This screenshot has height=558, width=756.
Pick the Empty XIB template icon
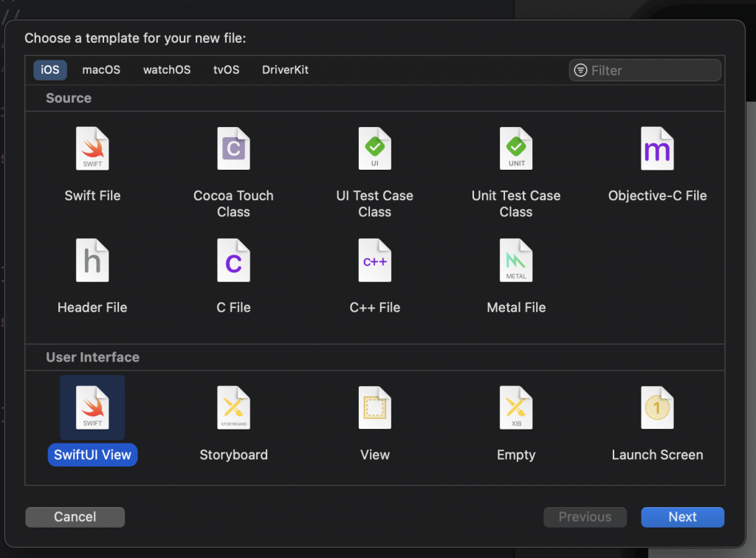coord(516,407)
